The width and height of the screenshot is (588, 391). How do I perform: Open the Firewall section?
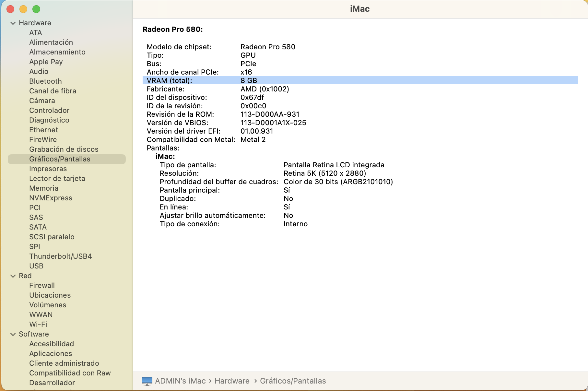(x=42, y=285)
